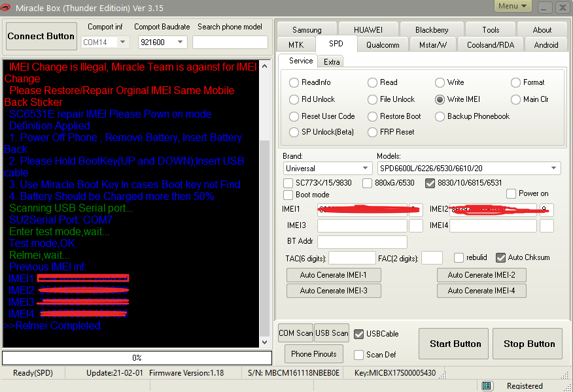This screenshot has width=573, height=392.
Task: Select the ReadInfo radio option
Action: click(294, 82)
